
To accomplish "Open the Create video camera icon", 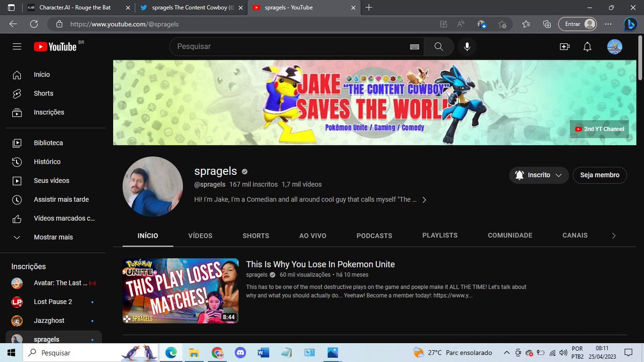I will [x=565, y=47].
